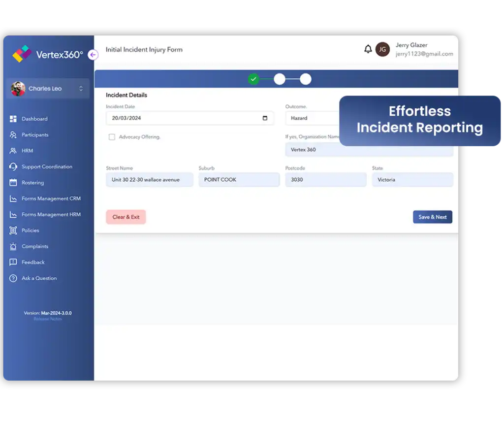504x424 pixels.
Task: Click the Street Name input field
Action: tap(149, 180)
